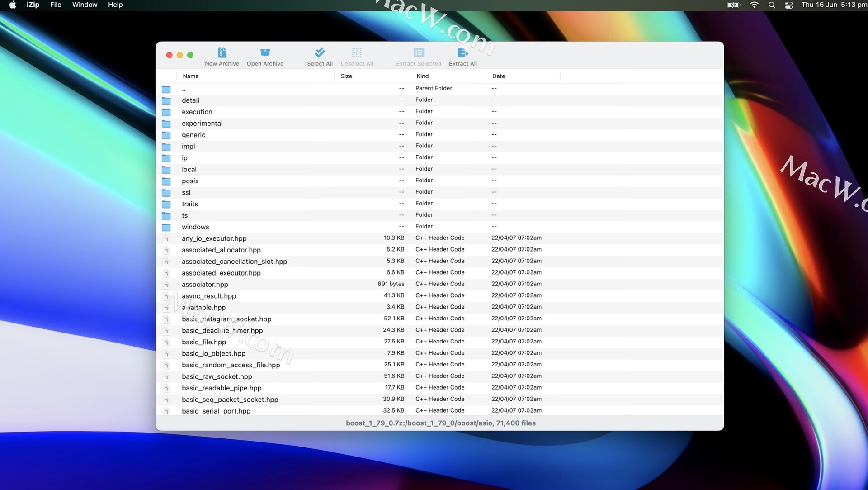Click the header file icon for associator.hpp
This screenshot has width=868, height=490.
click(166, 285)
